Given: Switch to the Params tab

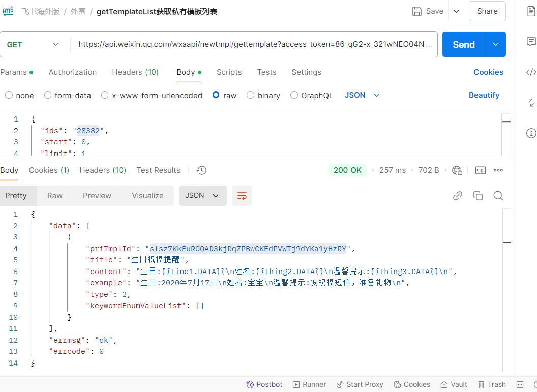Looking at the screenshot, I should [x=16, y=72].
